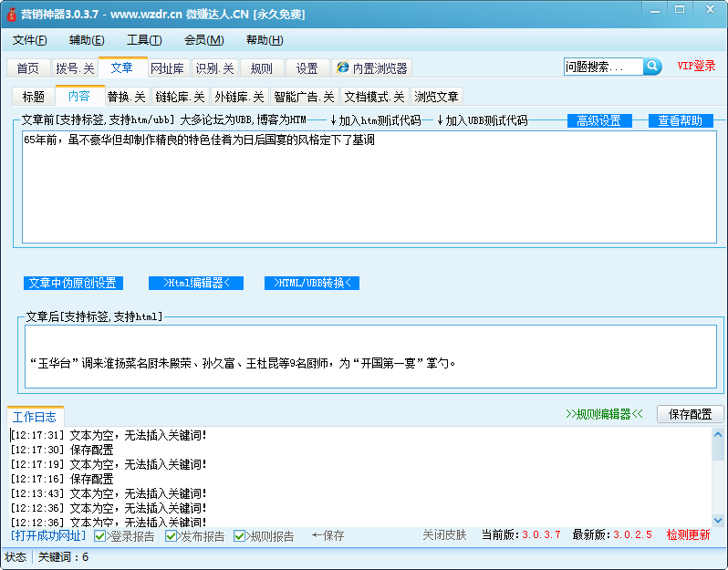The width and height of the screenshot is (728, 570).
Task: Minimize the application window
Action: tap(654, 10)
